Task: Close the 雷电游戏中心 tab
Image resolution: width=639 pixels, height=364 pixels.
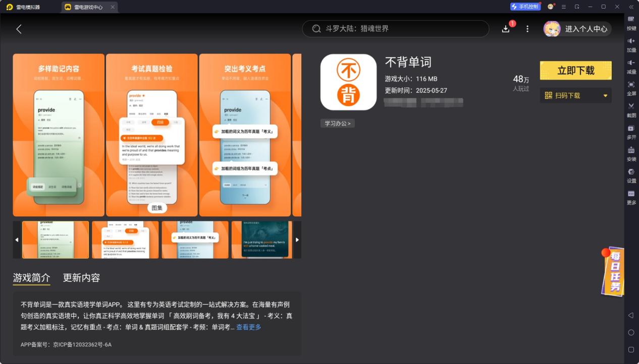Action: [x=113, y=7]
